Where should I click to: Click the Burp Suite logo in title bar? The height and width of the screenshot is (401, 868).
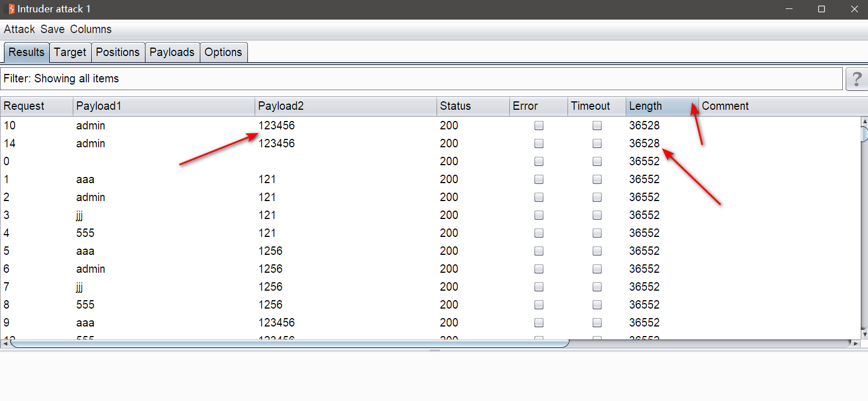tap(11, 9)
